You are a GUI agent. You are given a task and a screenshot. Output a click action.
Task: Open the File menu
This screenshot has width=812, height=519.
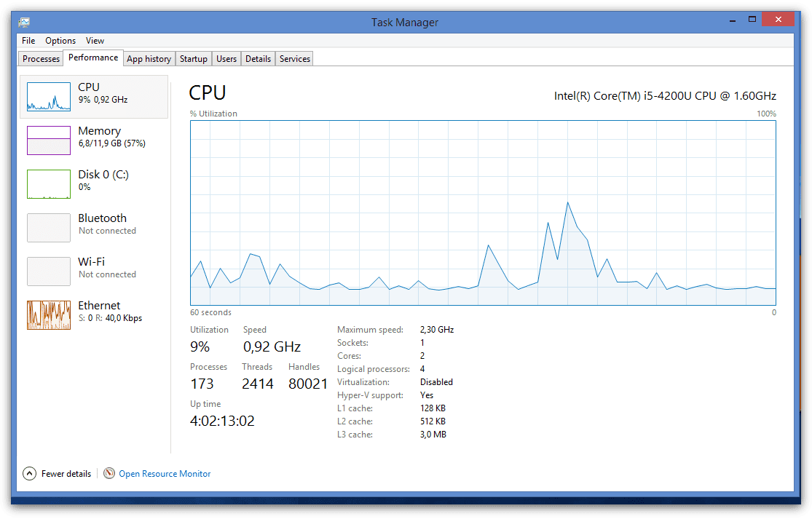(x=28, y=41)
